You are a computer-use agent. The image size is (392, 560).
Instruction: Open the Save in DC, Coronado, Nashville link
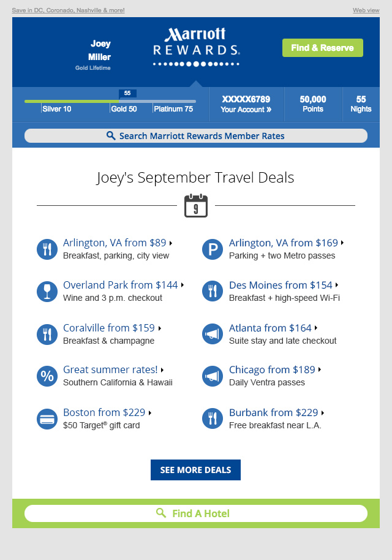pyautogui.click(x=68, y=10)
